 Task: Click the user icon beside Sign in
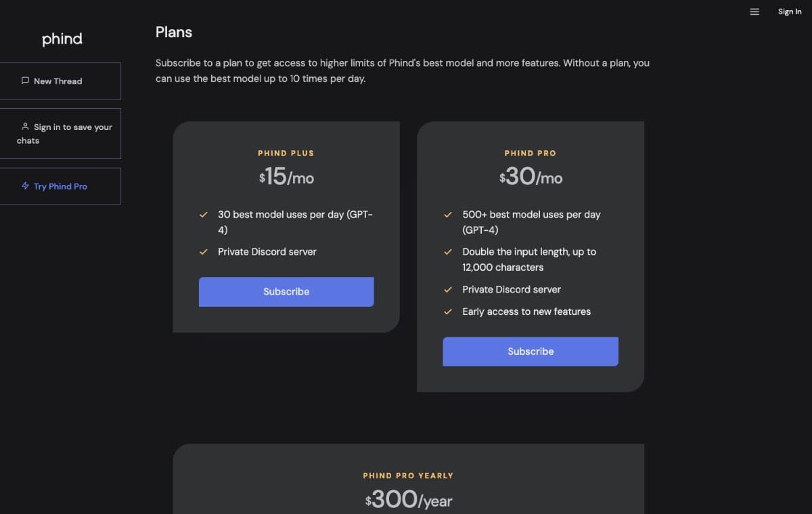tap(26, 127)
